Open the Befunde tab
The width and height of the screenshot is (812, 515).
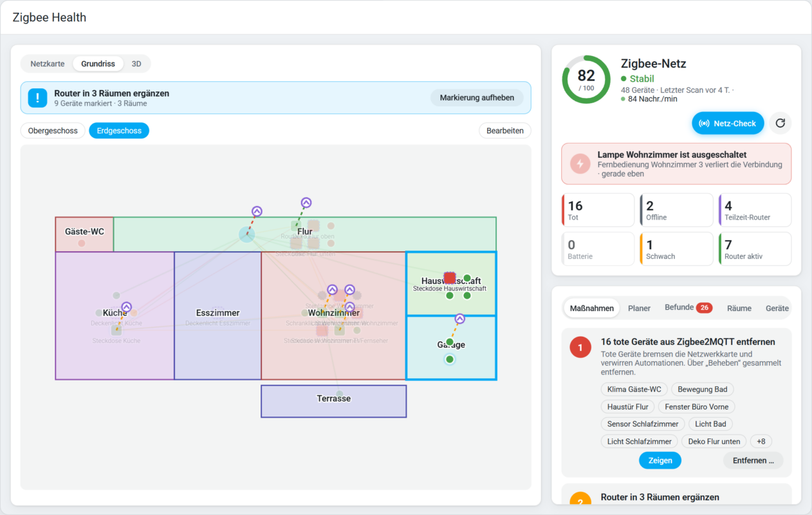point(688,308)
